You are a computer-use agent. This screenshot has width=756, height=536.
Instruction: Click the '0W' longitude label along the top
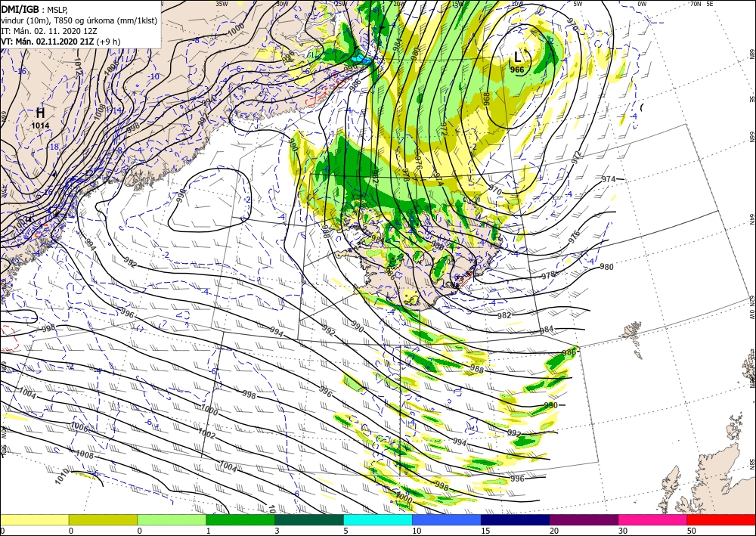(642, 4)
